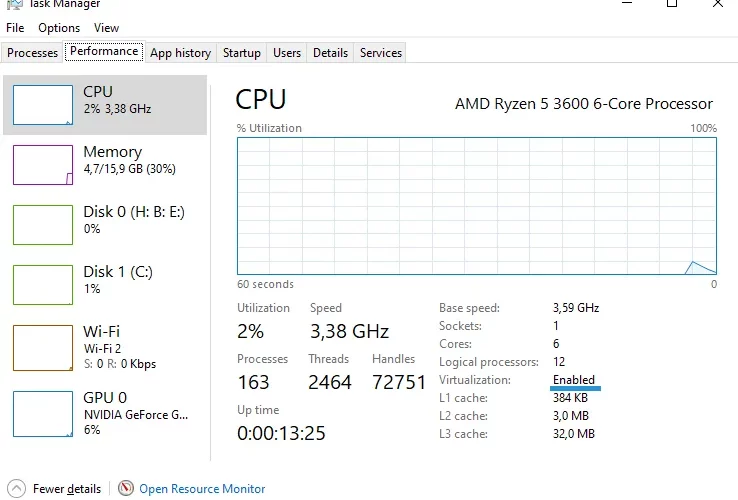Switch to the Details tab

pos(330,53)
